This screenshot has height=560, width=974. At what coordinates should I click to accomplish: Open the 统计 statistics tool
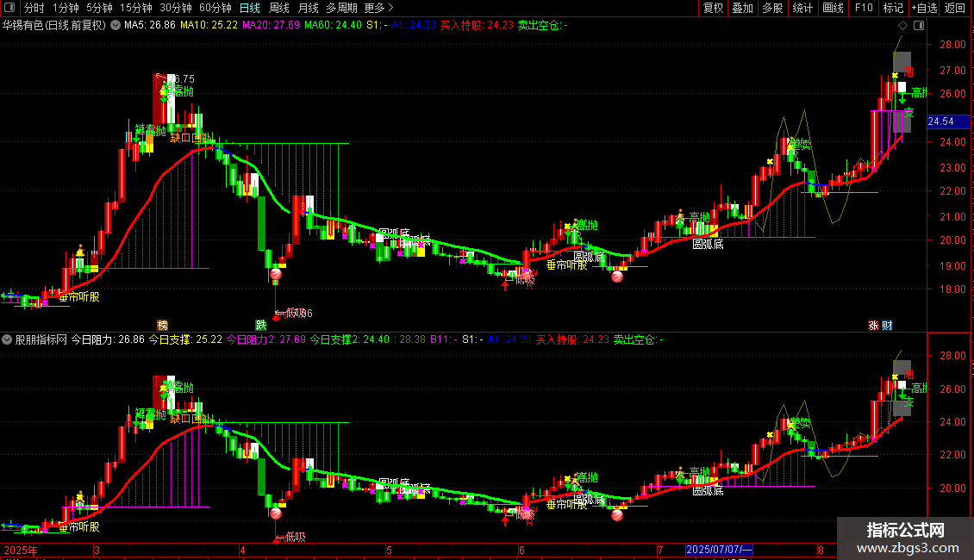point(802,8)
